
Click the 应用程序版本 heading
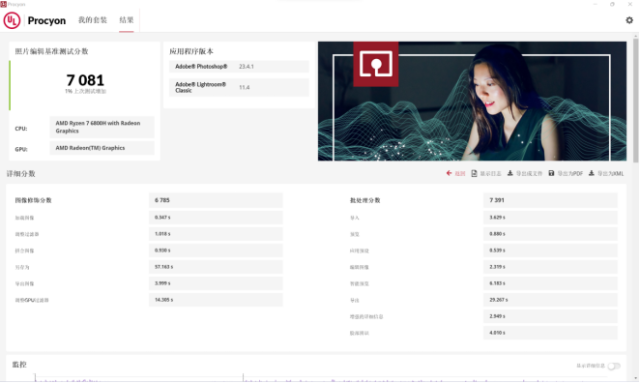point(191,51)
